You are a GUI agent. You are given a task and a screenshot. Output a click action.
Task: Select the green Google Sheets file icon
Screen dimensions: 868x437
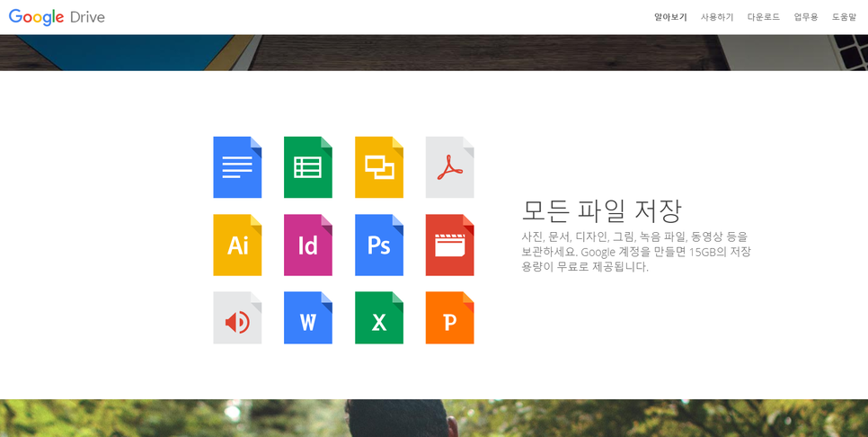tap(308, 167)
